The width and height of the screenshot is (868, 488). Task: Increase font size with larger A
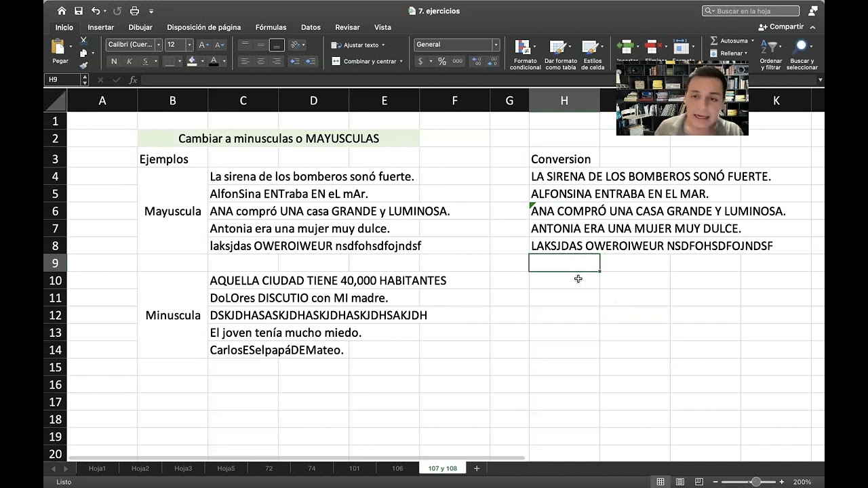(x=203, y=45)
